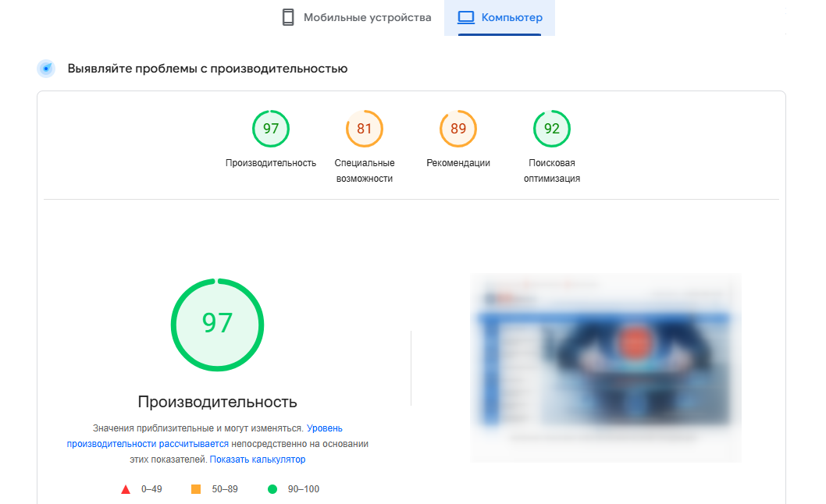Click the blue radar icon by the heading
826x504 pixels.
pos(46,69)
